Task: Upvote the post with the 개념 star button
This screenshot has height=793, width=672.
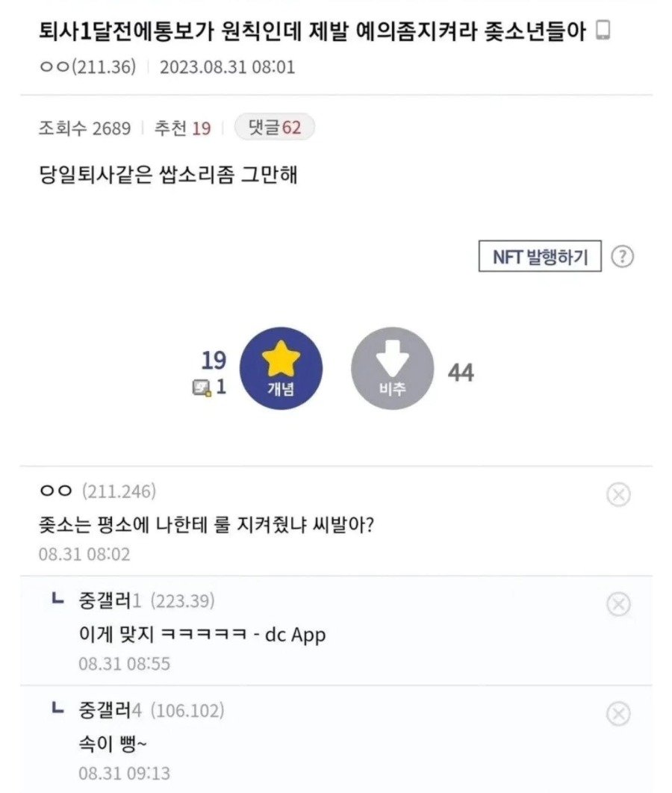Action: (x=283, y=368)
